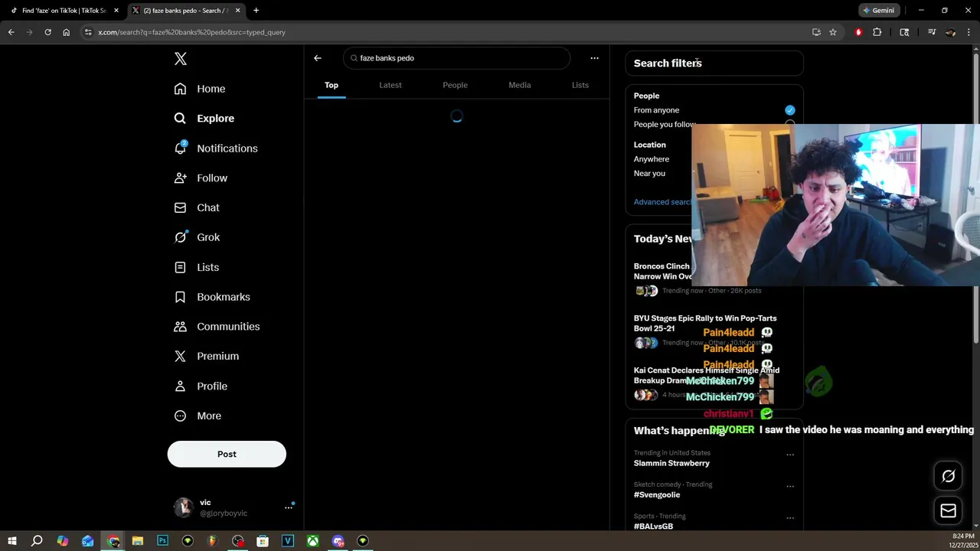Switch to the Latest tab
The height and width of the screenshot is (551, 980).
pos(390,85)
